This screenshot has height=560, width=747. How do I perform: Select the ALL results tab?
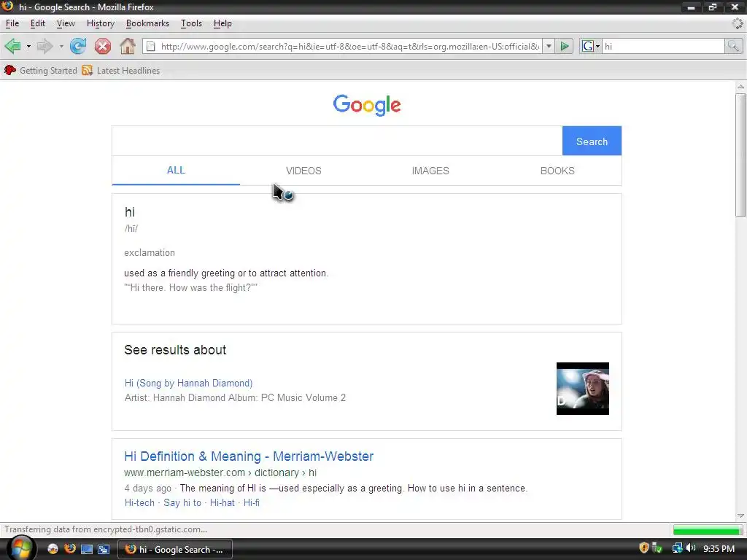[176, 171]
